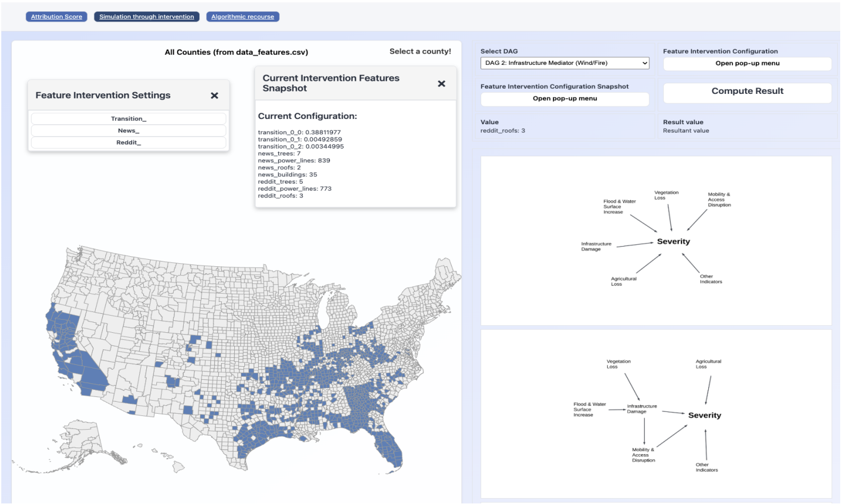Close the Feature Intervention Settings panel
Screen dimensions: 842x504
pos(214,96)
